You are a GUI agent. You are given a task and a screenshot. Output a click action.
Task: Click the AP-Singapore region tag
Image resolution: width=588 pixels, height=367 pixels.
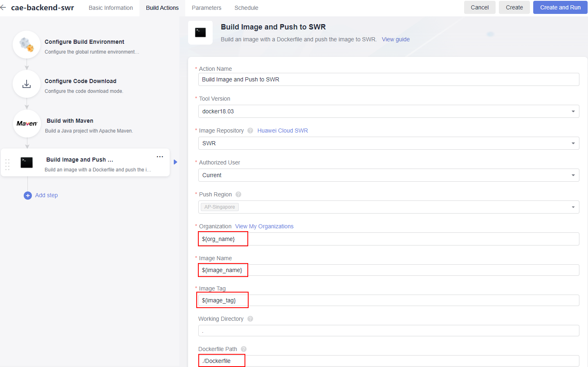[220, 207]
